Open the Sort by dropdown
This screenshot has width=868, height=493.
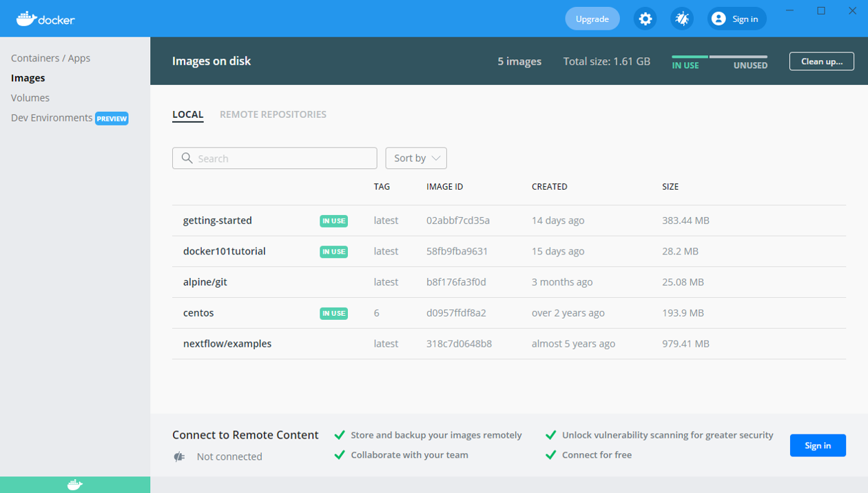(416, 158)
